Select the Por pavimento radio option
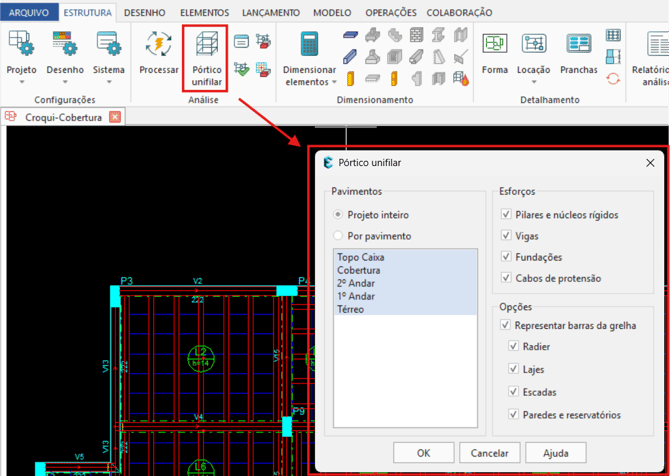This screenshot has height=476, width=670. coord(338,235)
